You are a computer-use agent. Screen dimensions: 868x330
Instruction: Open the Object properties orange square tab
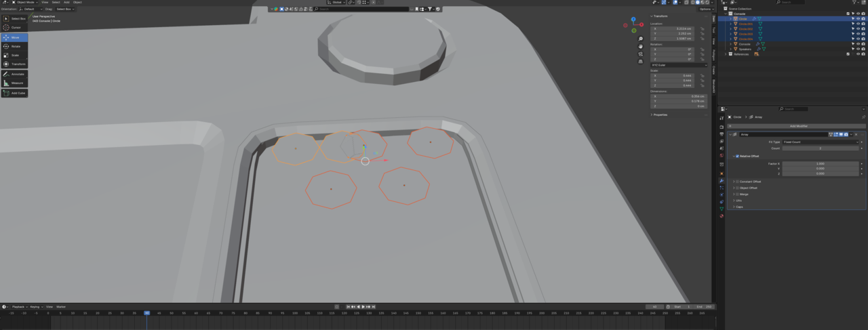click(722, 173)
